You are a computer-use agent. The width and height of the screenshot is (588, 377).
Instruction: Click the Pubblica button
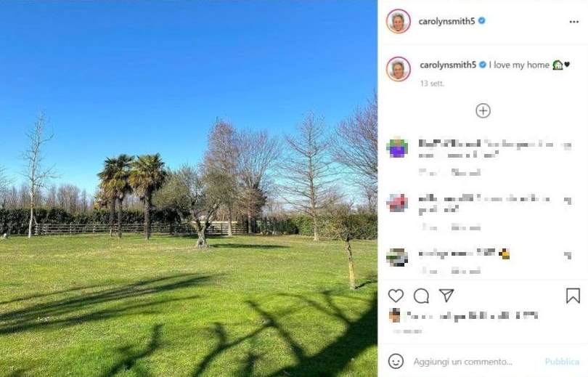click(562, 362)
